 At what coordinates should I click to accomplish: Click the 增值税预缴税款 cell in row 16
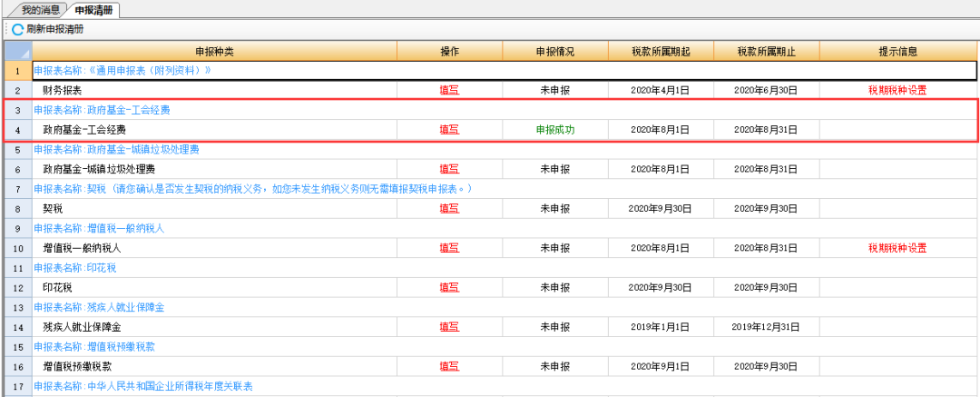point(214,366)
